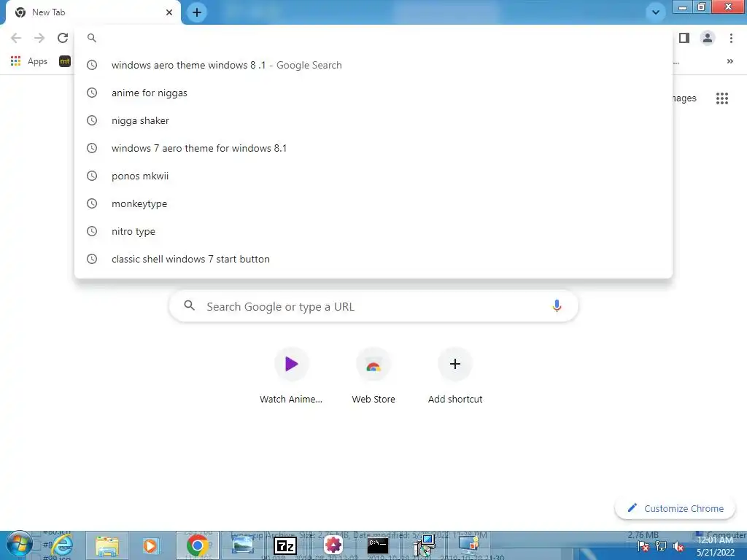Image resolution: width=747 pixels, height=560 pixels.
Task: Pick the second history suggestion starting with 'anime'
Action: 373,93
